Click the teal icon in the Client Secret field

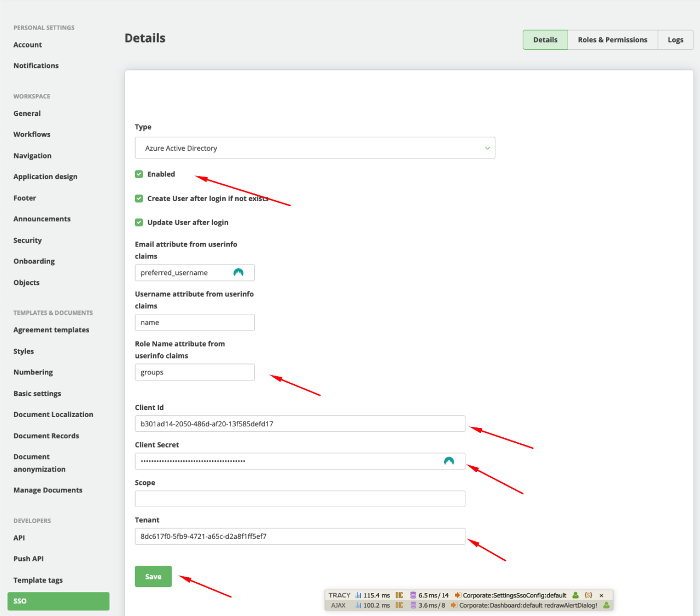[x=449, y=461]
